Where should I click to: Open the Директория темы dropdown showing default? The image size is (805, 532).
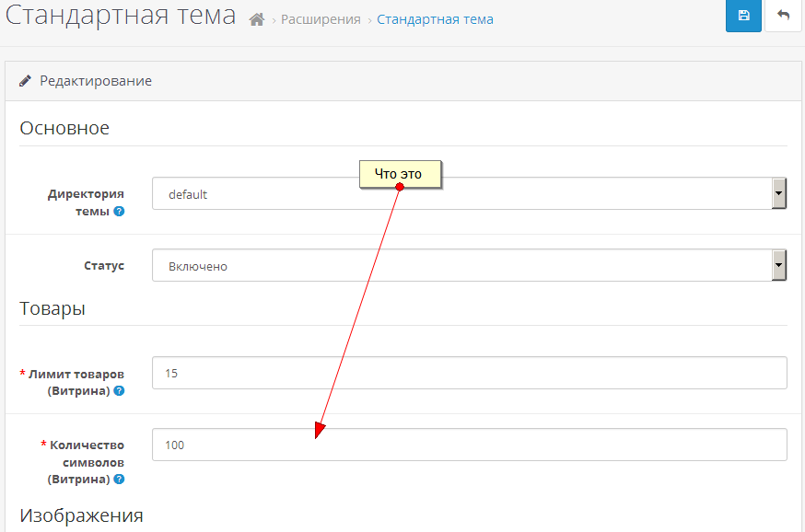(469, 193)
